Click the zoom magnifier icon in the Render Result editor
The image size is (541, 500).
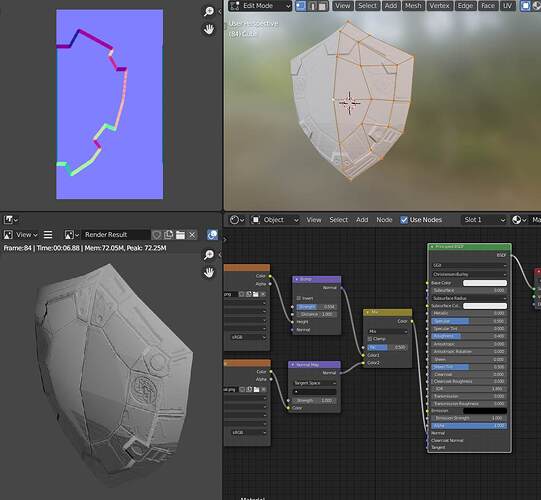coord(209,255)
